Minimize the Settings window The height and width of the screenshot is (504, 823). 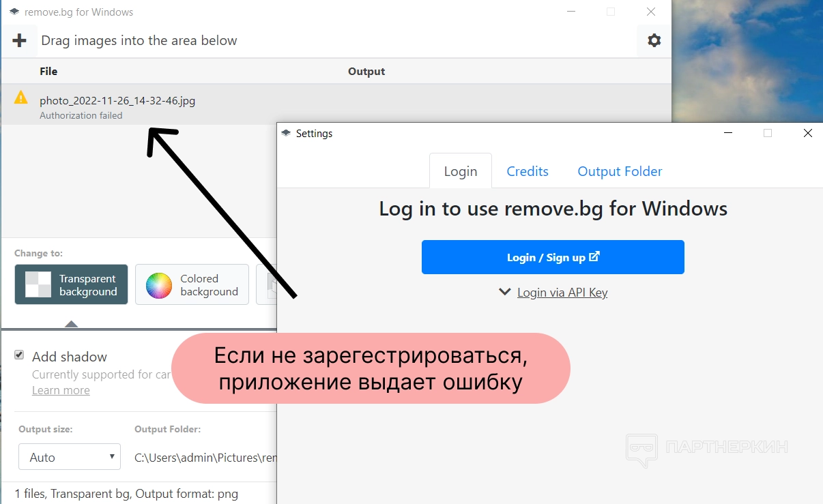point(727,134)
